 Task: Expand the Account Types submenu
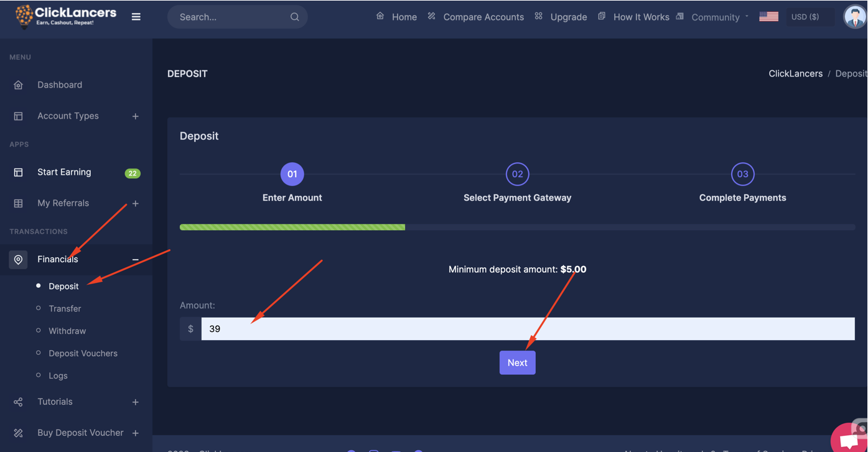coord(135,116)
